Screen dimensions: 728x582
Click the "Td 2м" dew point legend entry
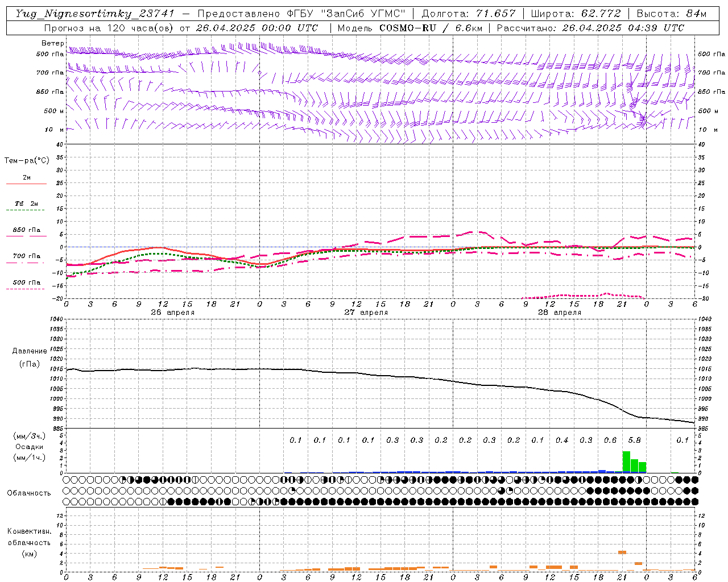(27, 206)
